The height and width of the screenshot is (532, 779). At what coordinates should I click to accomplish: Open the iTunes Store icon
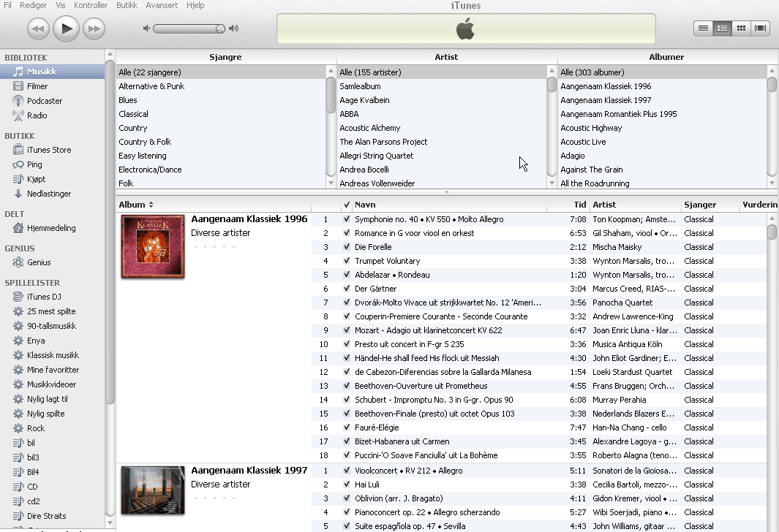click(18, 150)
